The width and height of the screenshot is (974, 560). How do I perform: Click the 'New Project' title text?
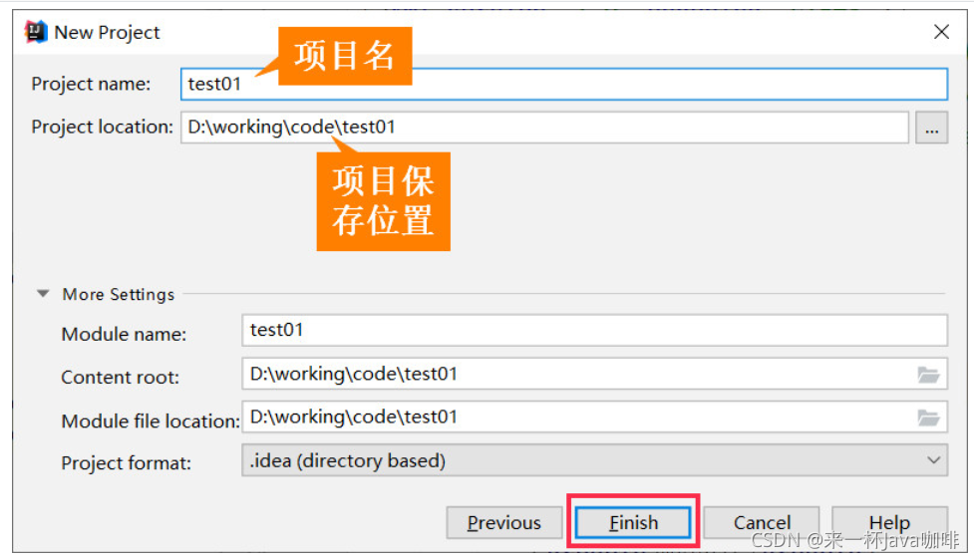coord(107,32)
